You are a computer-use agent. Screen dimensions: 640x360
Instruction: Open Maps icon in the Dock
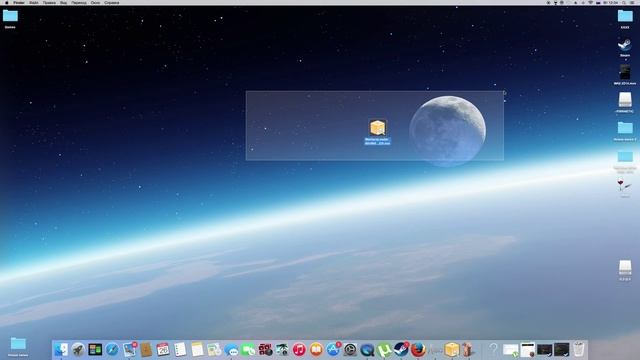tap(214, 349)
